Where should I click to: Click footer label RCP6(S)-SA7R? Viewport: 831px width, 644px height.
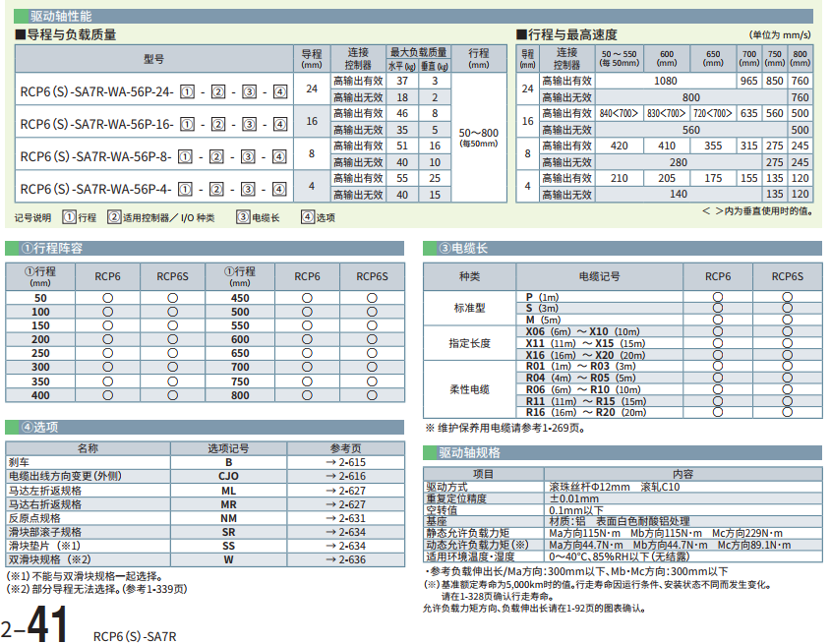coord(135,636)
